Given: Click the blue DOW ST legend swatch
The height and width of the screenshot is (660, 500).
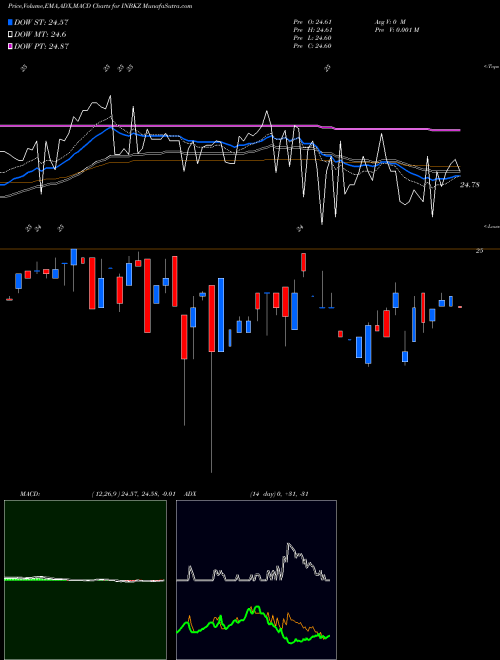Looking at the screenshot, I should click(11, 22).
